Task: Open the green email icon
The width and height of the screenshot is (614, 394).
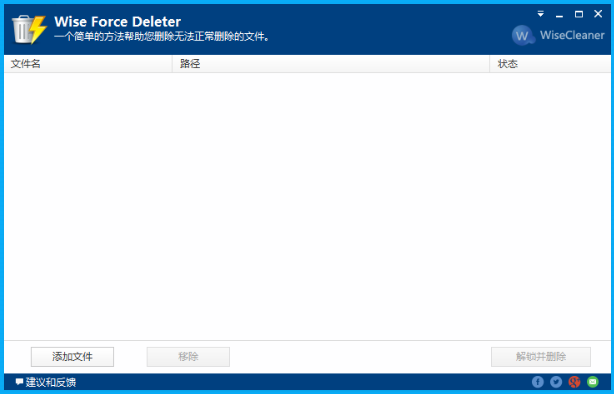Action: tap(593, 381)
